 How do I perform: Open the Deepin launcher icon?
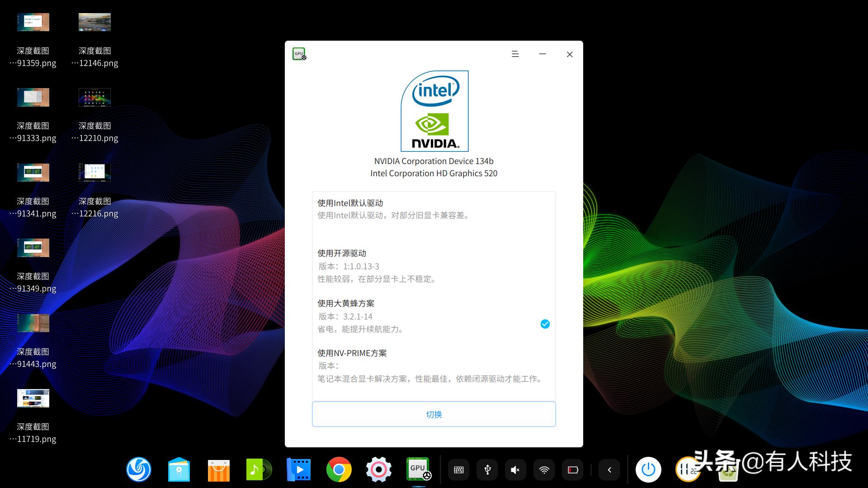[139, 470]
